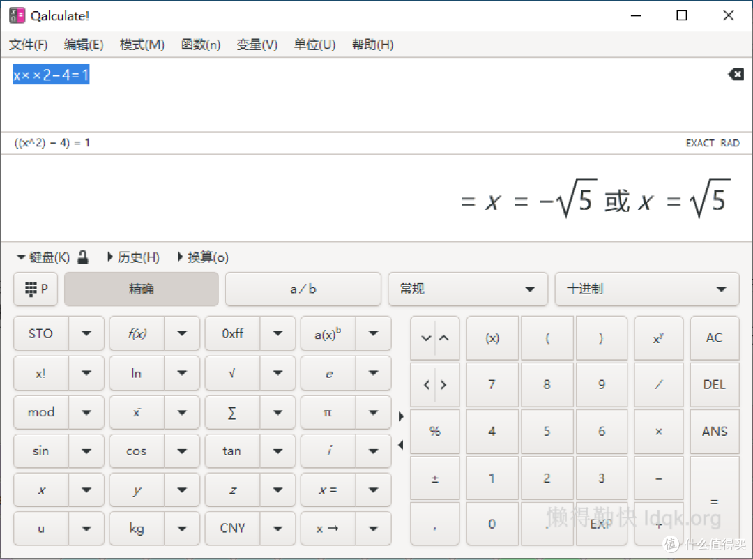Go to next expression with up chevron
This screenshot has width=753, height=560.
point(444,338)
